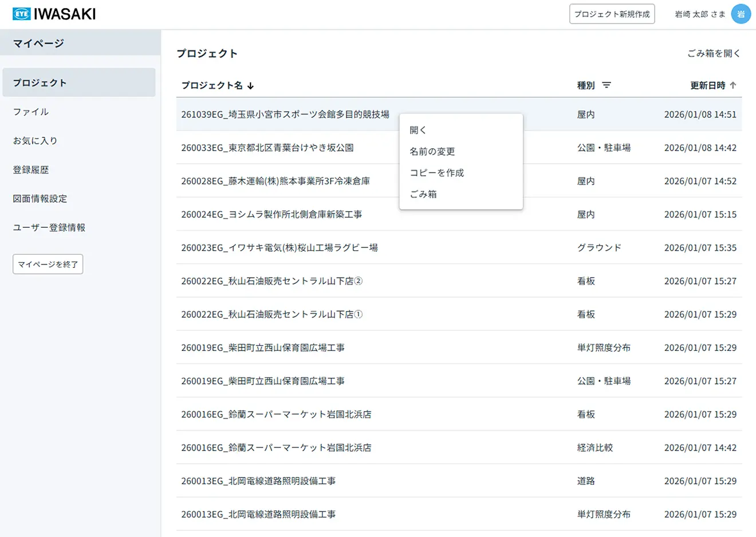Image resolution: width=756 pixels, height=537 pixels.
Task: Select the 東京都北区青葉台けやき坂公園 project row
Action: pyautogui.click(x=267, y=148)
